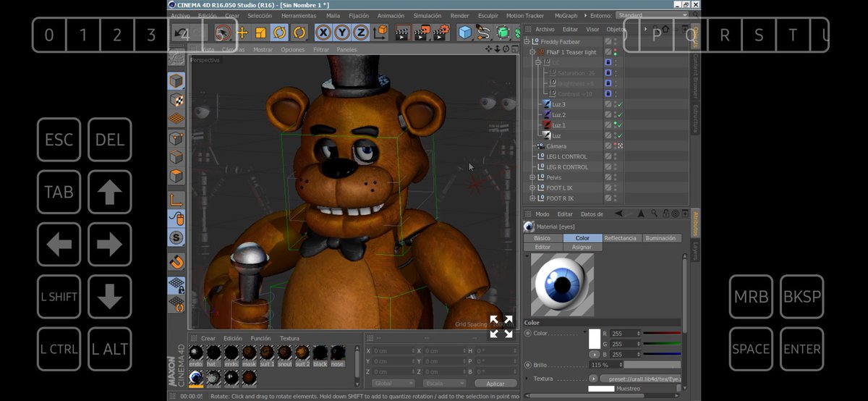Expand the FOOT L IK tree node
Viewport: 868px width, 401px height.
click(532, 187)
